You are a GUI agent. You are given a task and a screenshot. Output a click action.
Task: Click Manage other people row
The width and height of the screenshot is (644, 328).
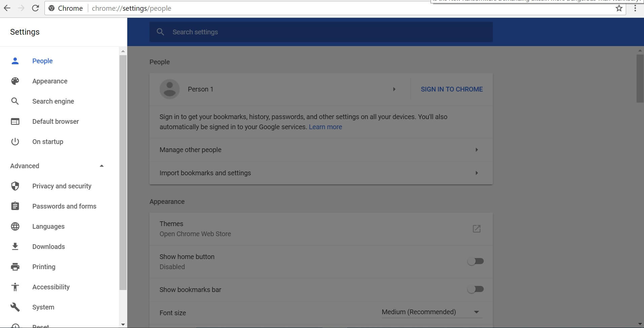(321, 150)
